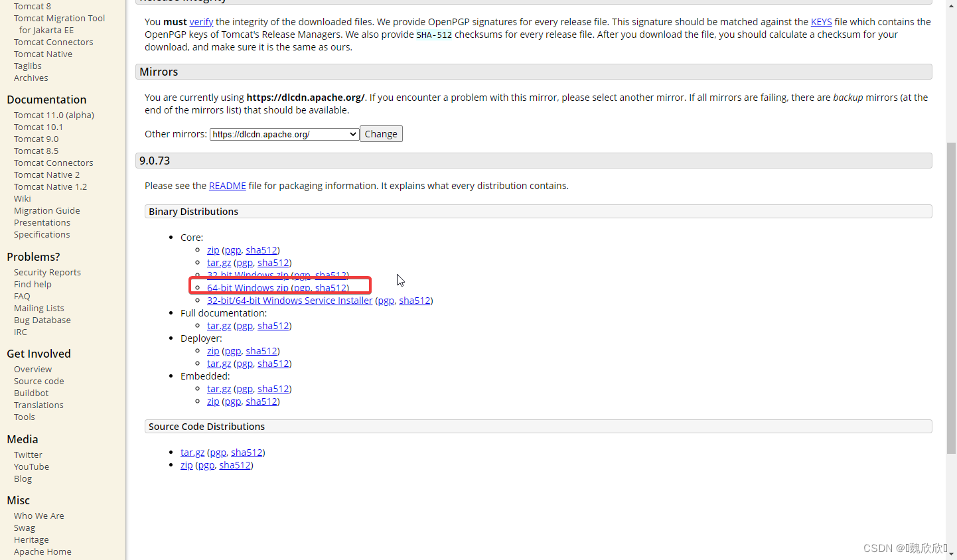
Task: Open pgp signature for 64-bit Windows zip
Action: (x=302, y=288)
